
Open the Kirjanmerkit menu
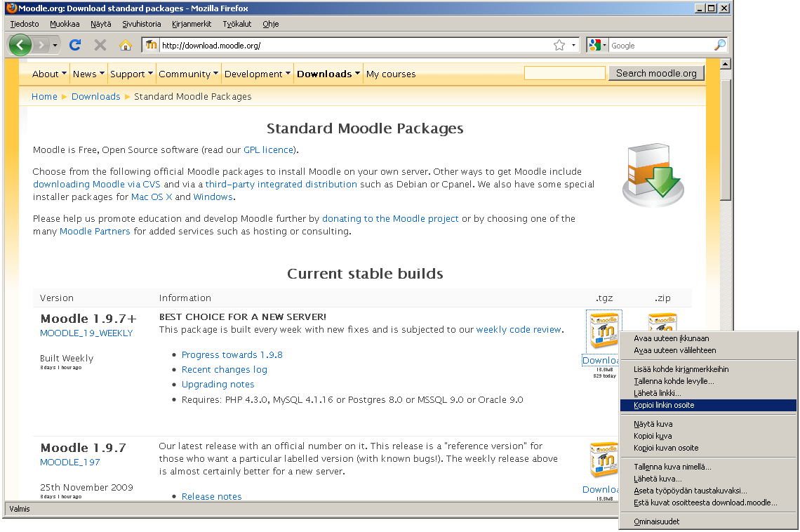(192, 24)
